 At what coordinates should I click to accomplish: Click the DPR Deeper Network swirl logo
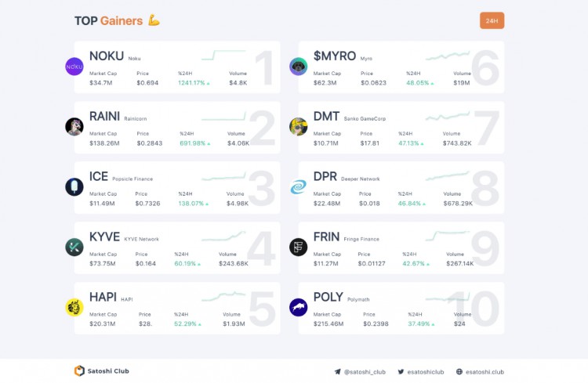click(299, 187)
